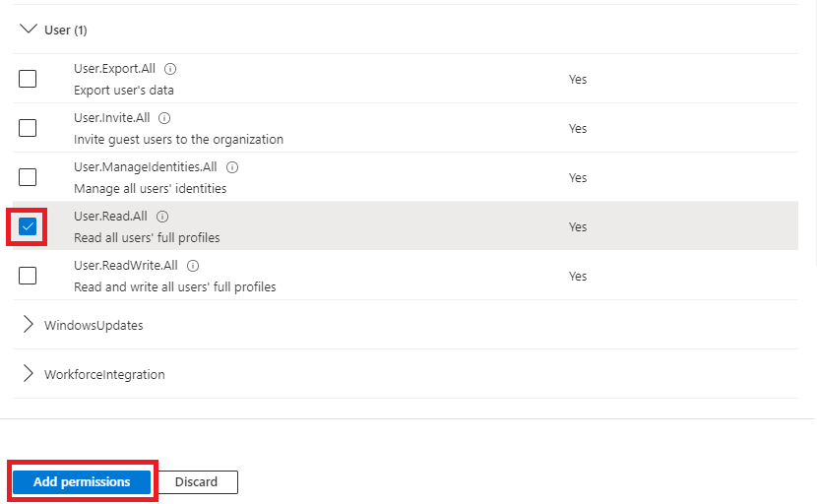Expand the WorkforceIntegration section

point(29,374)
